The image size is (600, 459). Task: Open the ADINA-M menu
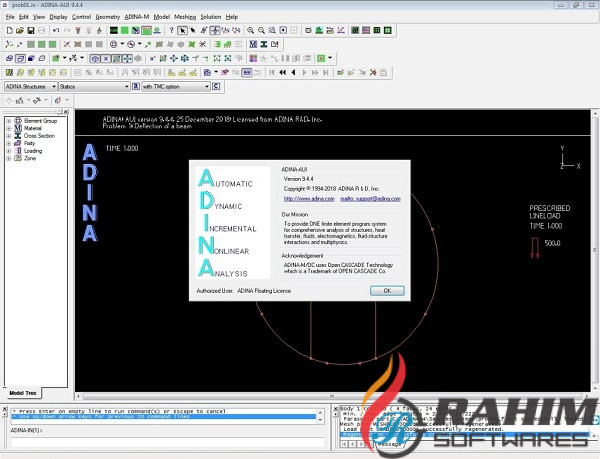point(137,17)
